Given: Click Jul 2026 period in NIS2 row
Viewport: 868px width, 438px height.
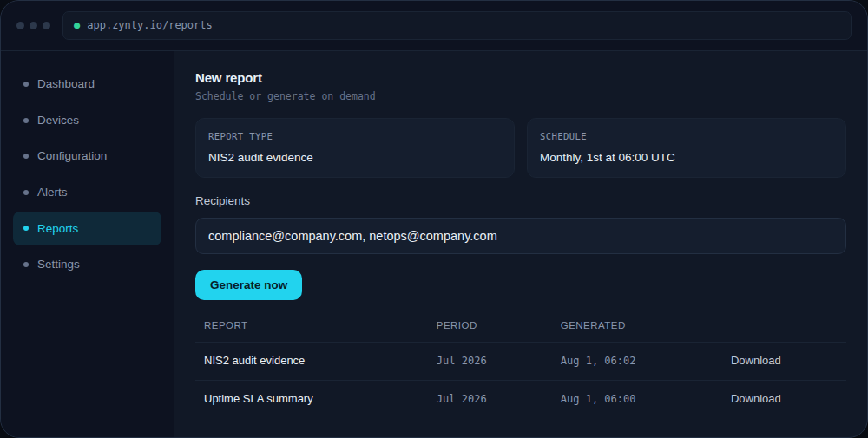Looking at the screenshot, I should (x=462, y=361).
